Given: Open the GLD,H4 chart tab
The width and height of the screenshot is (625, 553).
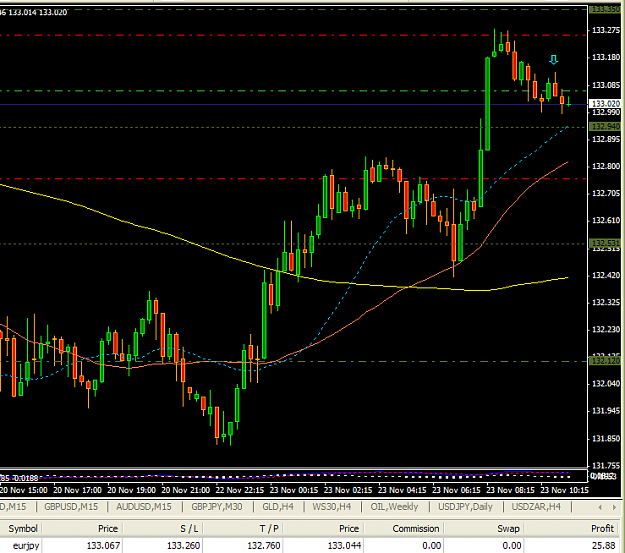Looking at the screenshot, I should click(x=278, y=507).
